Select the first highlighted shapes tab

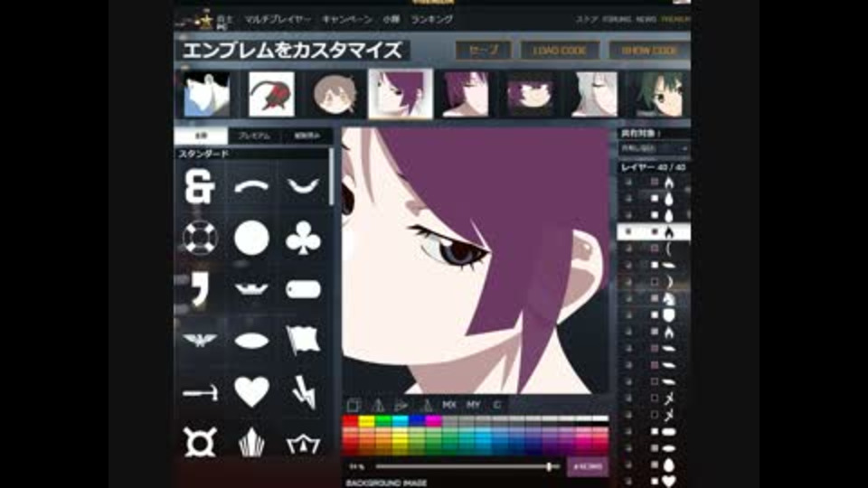tap(201, 136)
